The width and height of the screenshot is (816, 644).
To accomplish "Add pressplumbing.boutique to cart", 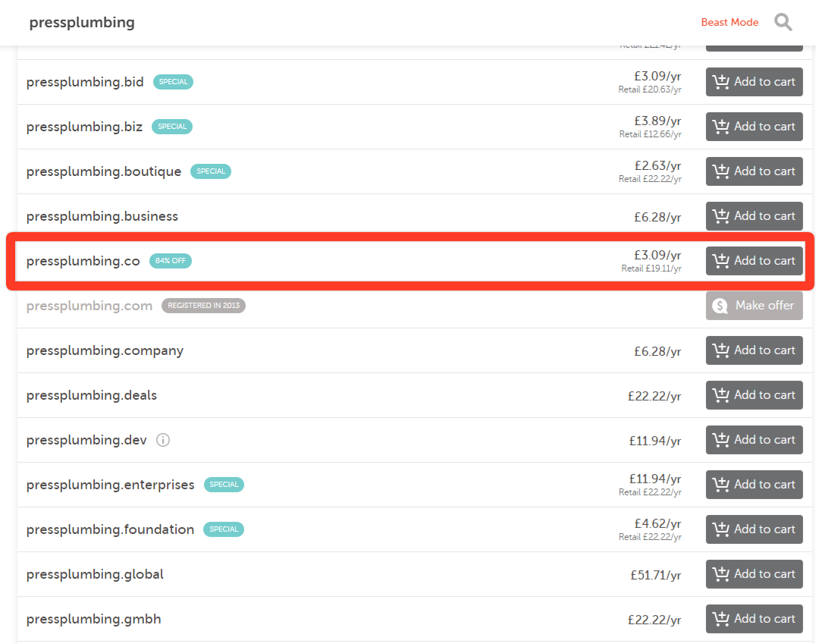I will coord(754,171).
